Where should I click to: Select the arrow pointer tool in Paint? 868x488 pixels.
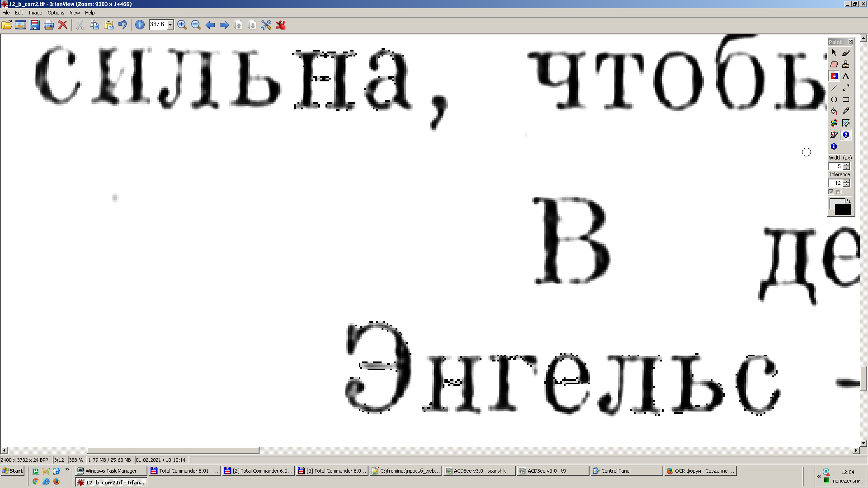click(x=834, y=53)
